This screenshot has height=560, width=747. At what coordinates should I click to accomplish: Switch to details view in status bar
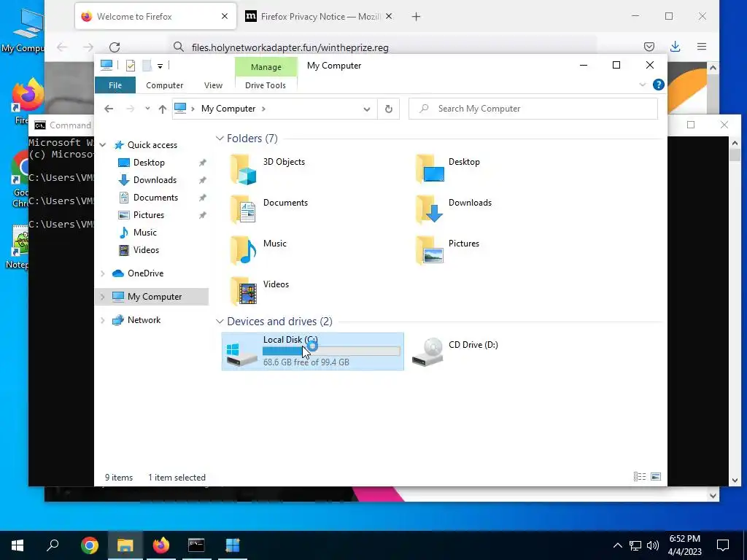pyautogui.click(x=640, y=477)
